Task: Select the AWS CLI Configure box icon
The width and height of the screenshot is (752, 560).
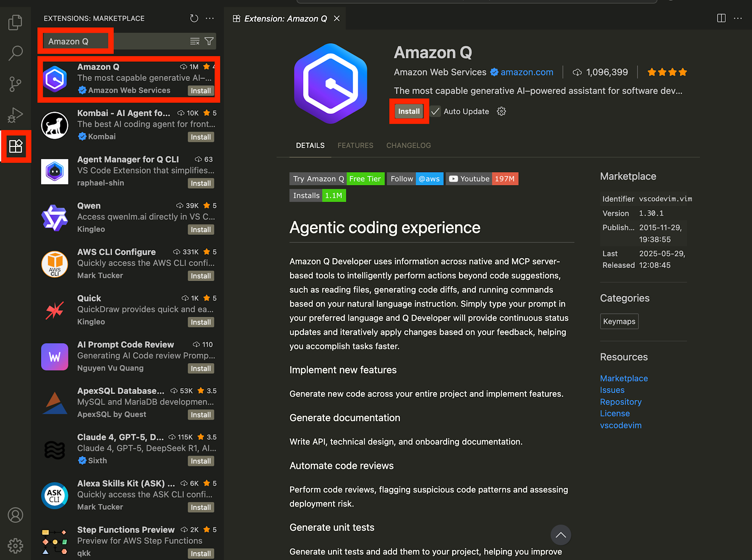Action: click(x=55, y=264)
